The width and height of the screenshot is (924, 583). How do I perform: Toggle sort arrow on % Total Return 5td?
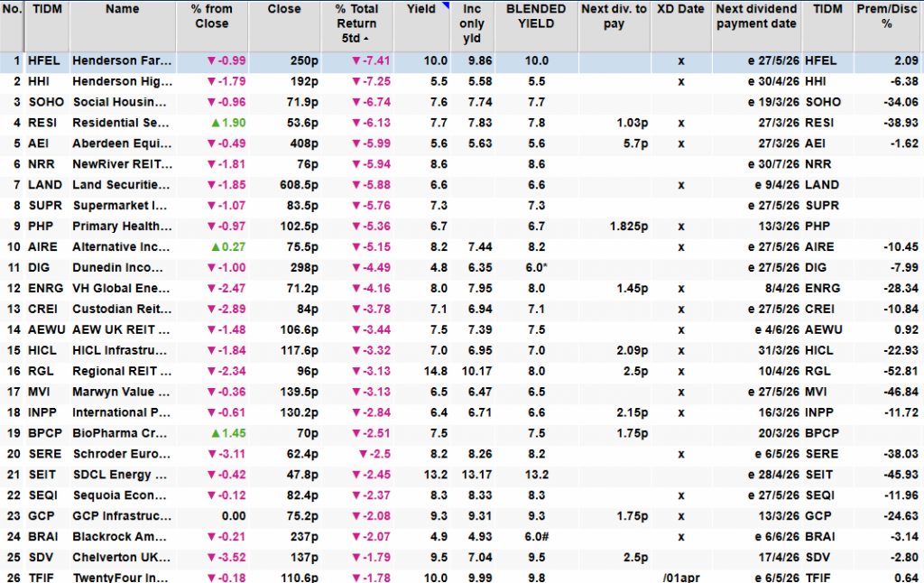coord(366,40)
